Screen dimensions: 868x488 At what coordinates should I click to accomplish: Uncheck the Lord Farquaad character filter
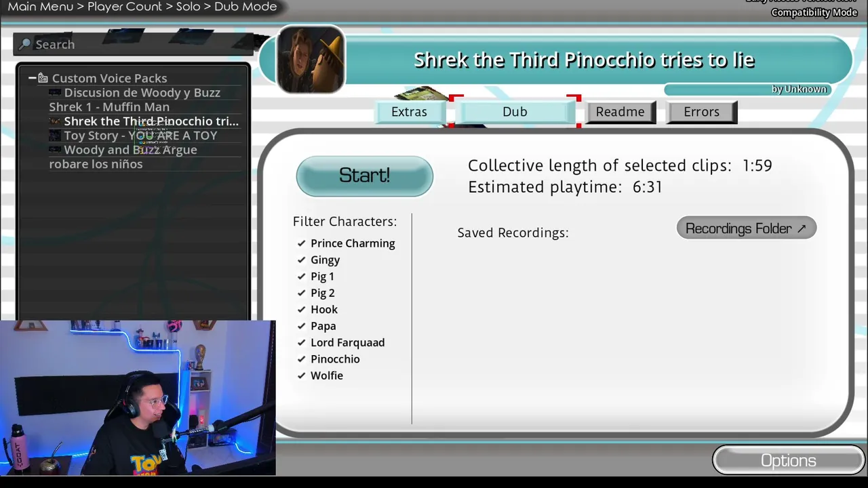pos(302,342)
